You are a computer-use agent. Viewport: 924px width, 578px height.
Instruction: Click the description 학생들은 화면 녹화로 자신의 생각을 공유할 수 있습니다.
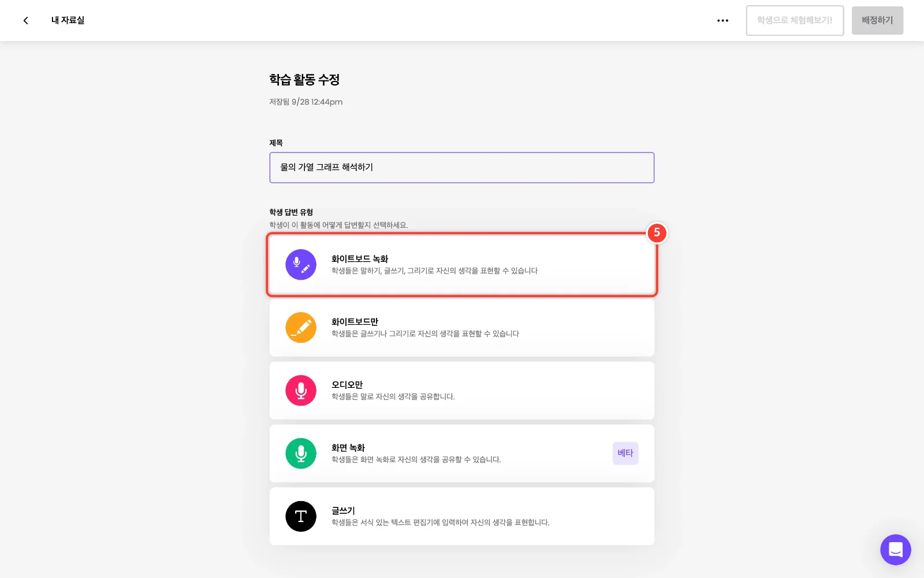pyautogui.click(x=416, y=460)
